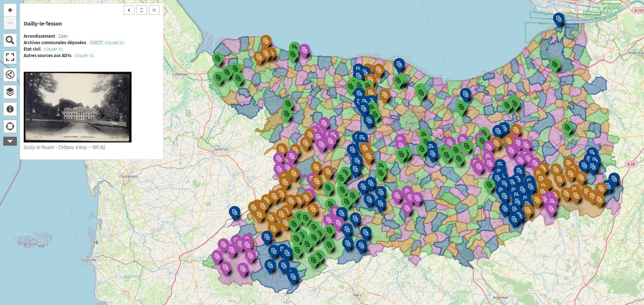Viewport: 644px width, 305px height.
Task: Collapse the Ouilly-le-Tesson popup panel
Action: tap(141, 10)
